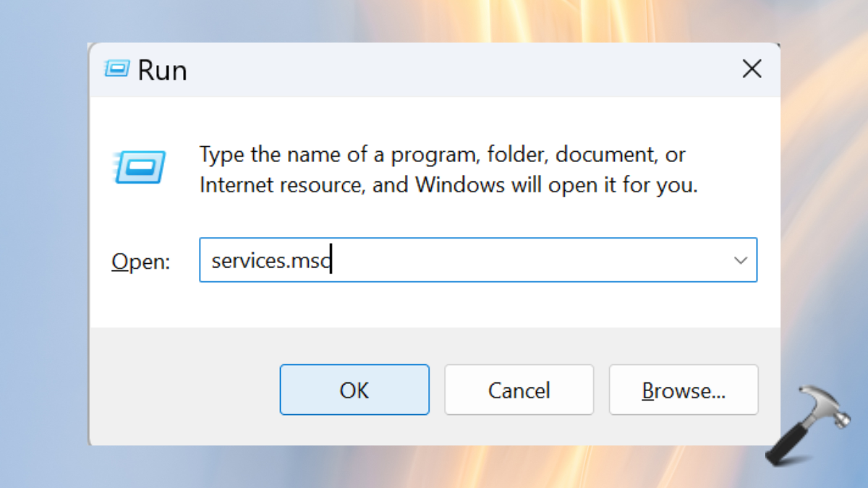Click the small Run icon in title bar
Screen dimensions: 868x488
(116, 69)
